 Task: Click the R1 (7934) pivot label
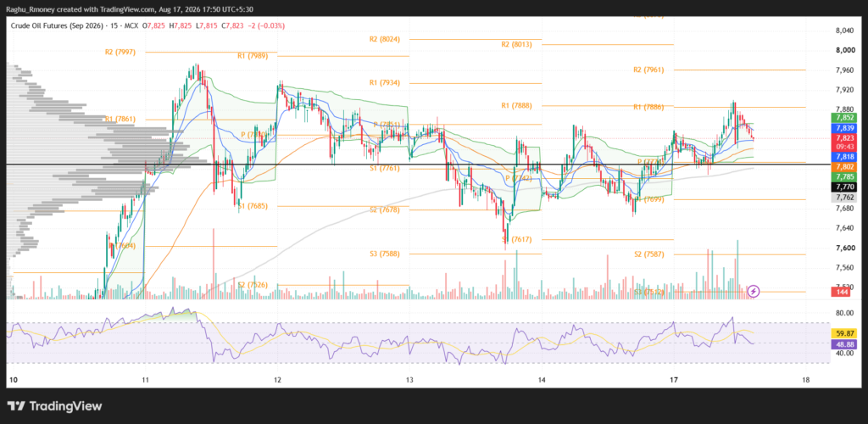(385, 82)
